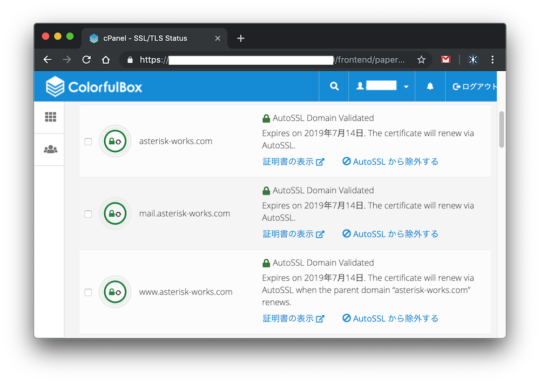Bookmark page with star icon
540x383 pixels.
tap(421, 60)
